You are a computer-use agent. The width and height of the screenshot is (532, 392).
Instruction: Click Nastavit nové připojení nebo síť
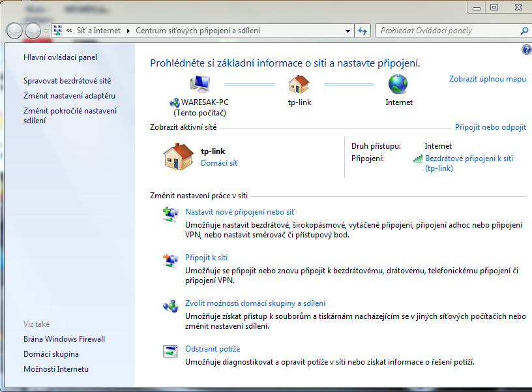239,212
